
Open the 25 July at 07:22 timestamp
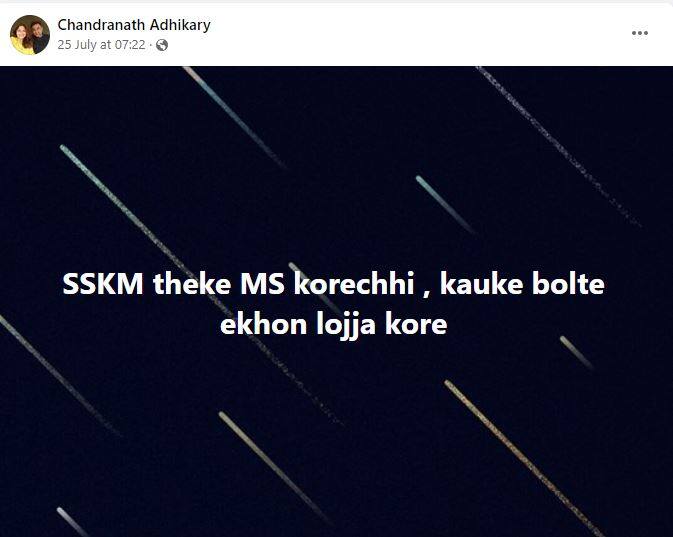pos(101,45)
